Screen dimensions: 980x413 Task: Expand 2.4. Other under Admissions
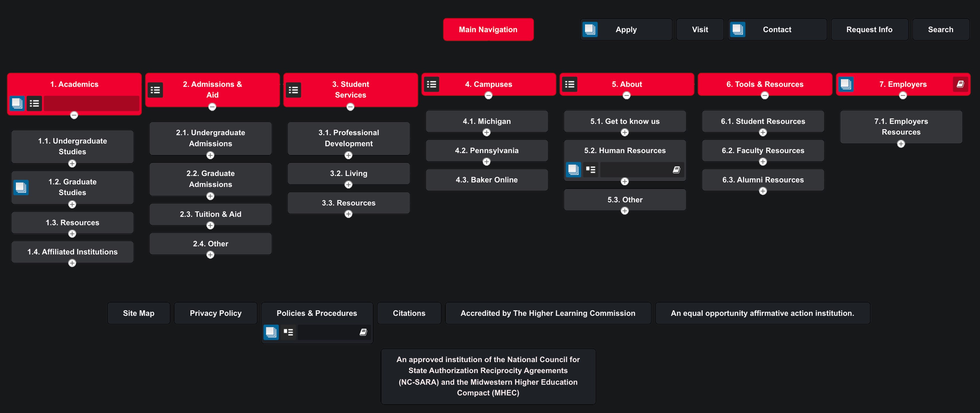[x=210, y=255]
